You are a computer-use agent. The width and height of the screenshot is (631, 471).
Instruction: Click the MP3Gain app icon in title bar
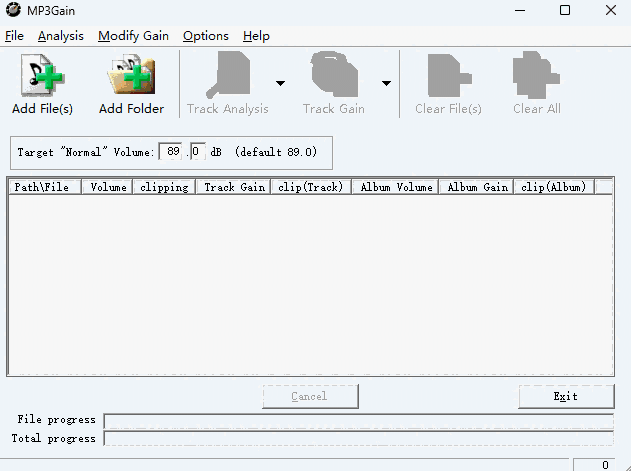click(x=13, y=10)
